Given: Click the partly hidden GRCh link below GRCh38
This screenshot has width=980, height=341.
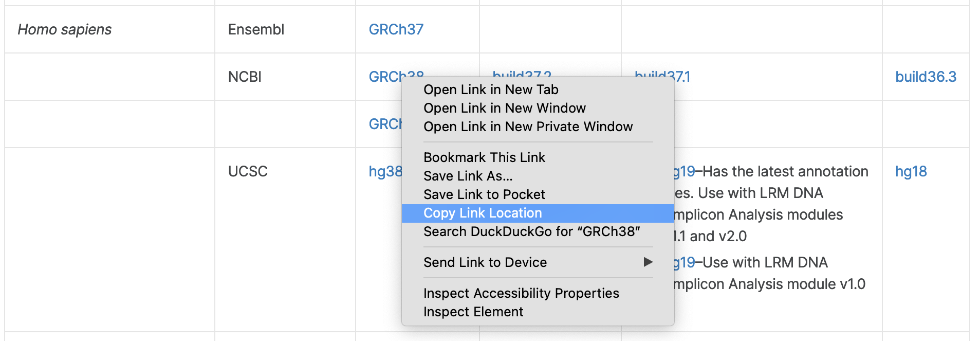Looking at the screenshot, I should pos(385,124).
